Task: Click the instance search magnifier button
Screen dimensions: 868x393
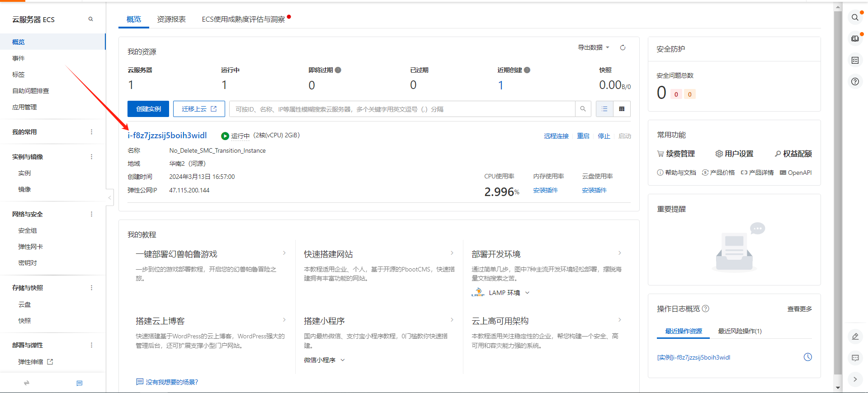Action: pos(583,109)
